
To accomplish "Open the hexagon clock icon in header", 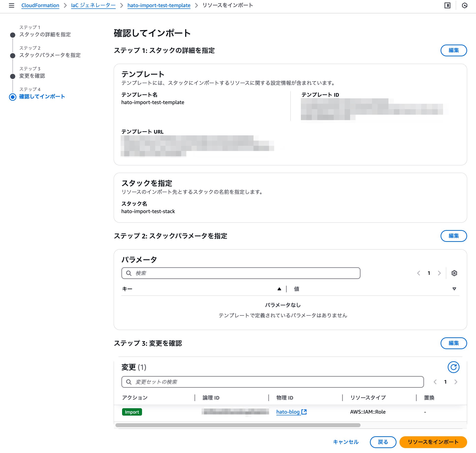I will click(464, 5).
